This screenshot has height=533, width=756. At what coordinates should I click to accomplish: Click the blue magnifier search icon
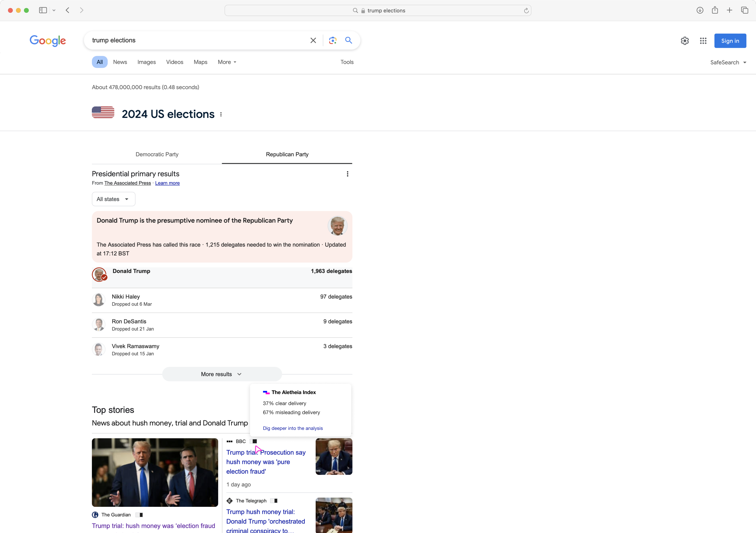[348, 40]
